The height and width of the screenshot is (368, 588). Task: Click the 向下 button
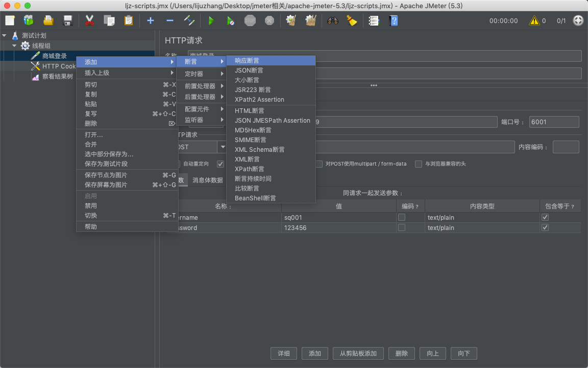coord(464,353)
